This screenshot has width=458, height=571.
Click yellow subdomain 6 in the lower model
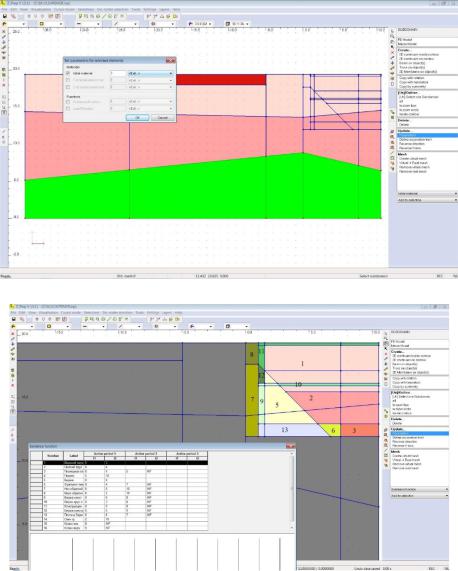pyautogui.click(x=332, y=430)
